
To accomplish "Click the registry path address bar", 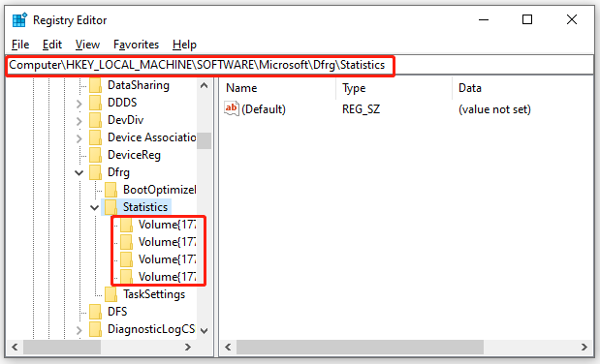I will click(x=300, y=65).
